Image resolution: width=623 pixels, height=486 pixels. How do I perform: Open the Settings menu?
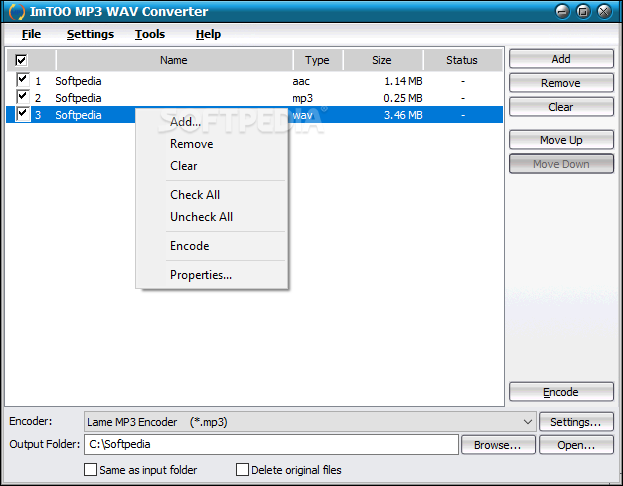tap(90, 34)
